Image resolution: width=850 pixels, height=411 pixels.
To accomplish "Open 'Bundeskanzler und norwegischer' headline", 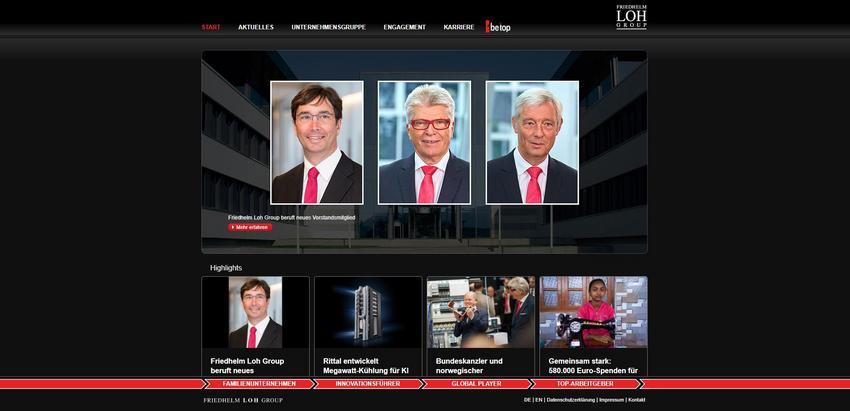I will coord(469,365).
